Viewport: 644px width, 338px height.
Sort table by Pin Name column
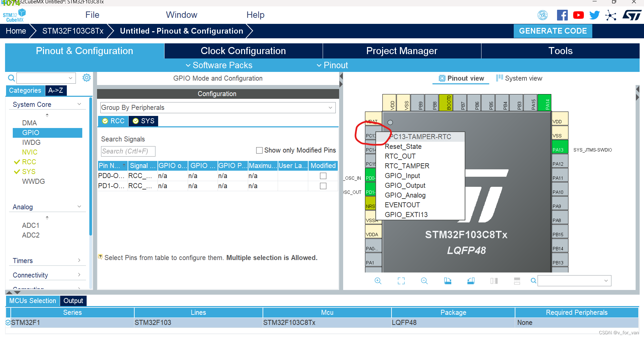[x=112, y=166]
